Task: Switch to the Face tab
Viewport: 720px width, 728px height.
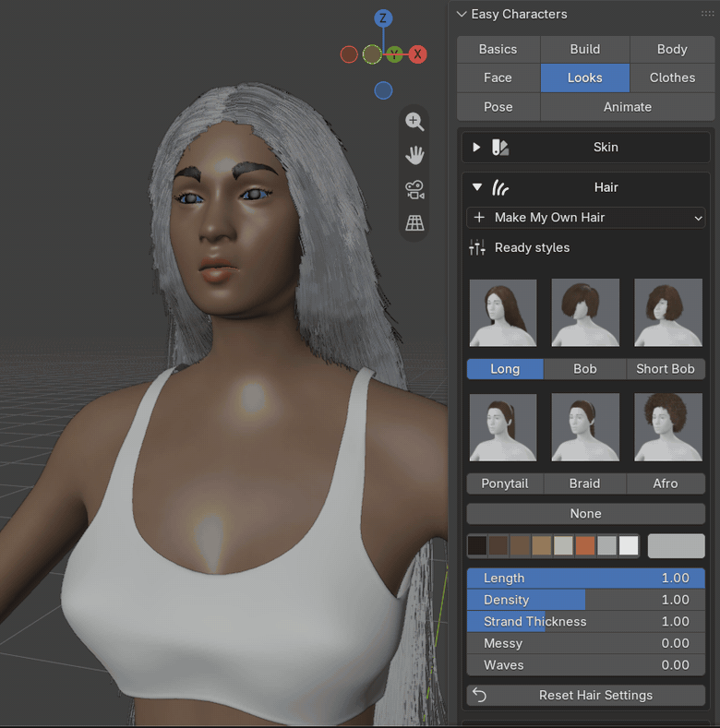Action: click(498, 78)
